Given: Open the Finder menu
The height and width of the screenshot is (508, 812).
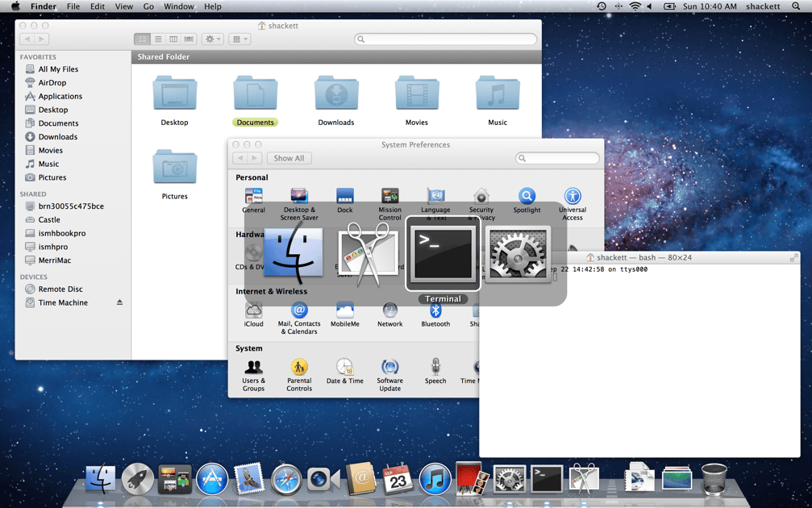Looking at the screenshot, I should [x=44, y=6].
